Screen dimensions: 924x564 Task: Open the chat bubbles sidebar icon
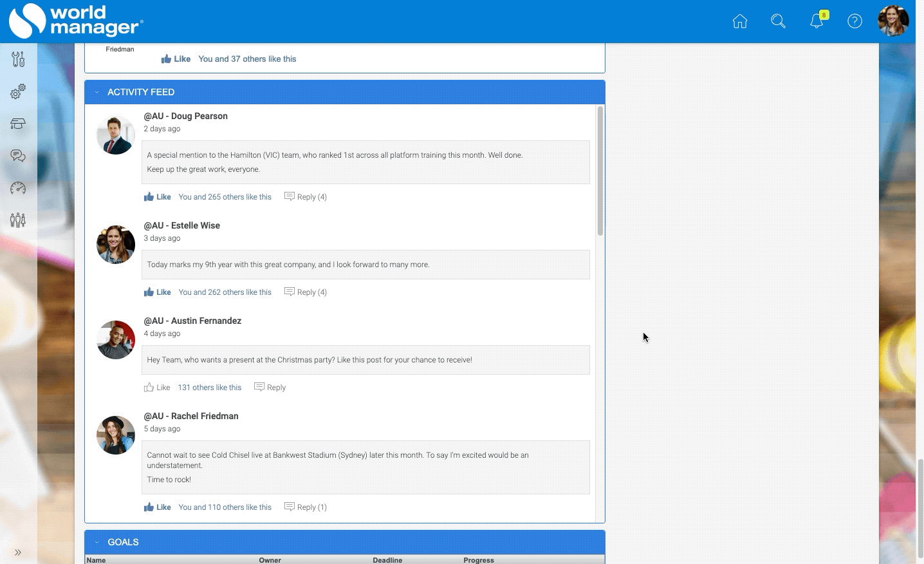pos(18,156)
